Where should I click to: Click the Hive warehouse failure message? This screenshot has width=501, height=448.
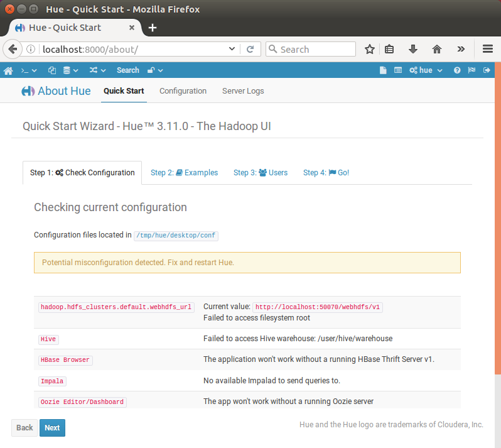click(298, 339)
